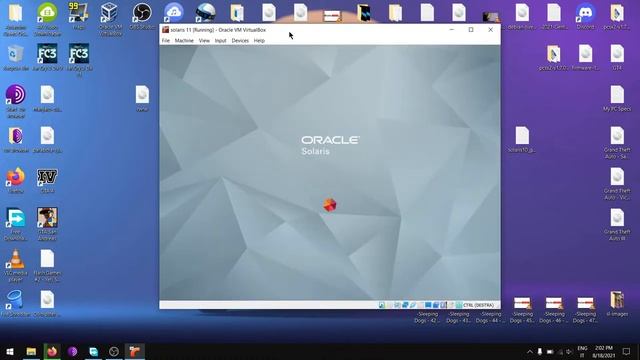Open Tor Browser from the taskbar
The width and height of the screenshot is (640, 360).
click(73, 351)
